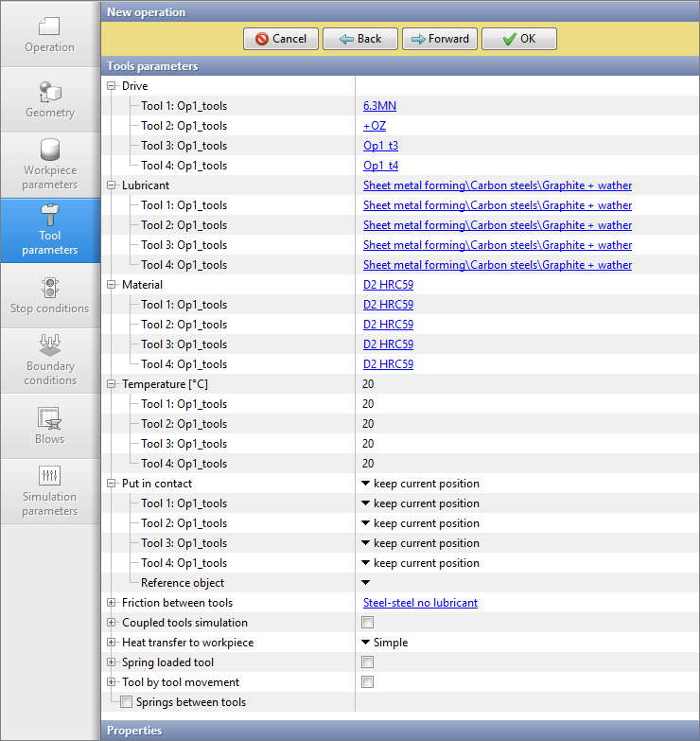Toggle the Spring loaded tool checkbox
The width and height of the screenshot is (700, 741).
coord(367,662)
